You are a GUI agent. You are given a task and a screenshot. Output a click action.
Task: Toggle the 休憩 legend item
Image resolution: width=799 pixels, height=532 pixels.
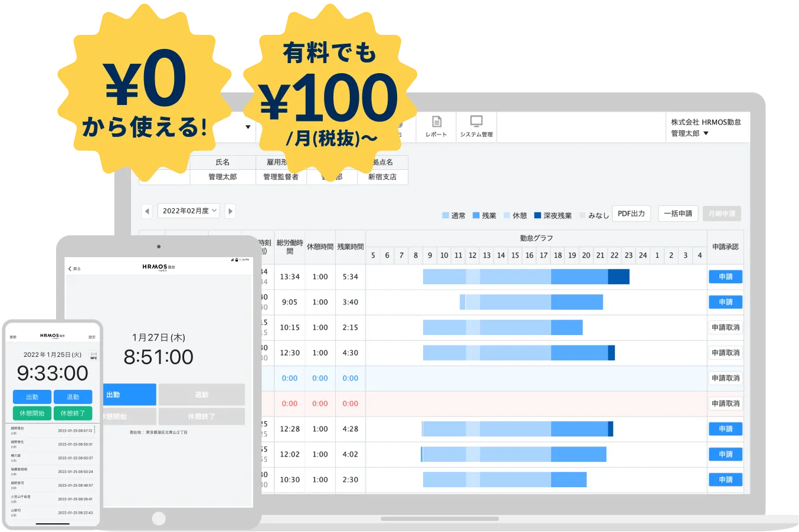pyautogui.click(x=516, y=215)
